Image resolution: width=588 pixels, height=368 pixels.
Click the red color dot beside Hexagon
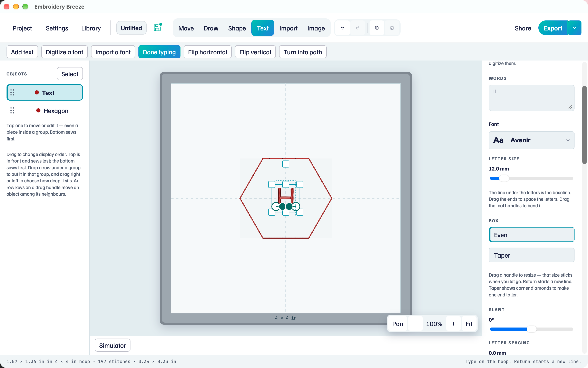[38, 110]
